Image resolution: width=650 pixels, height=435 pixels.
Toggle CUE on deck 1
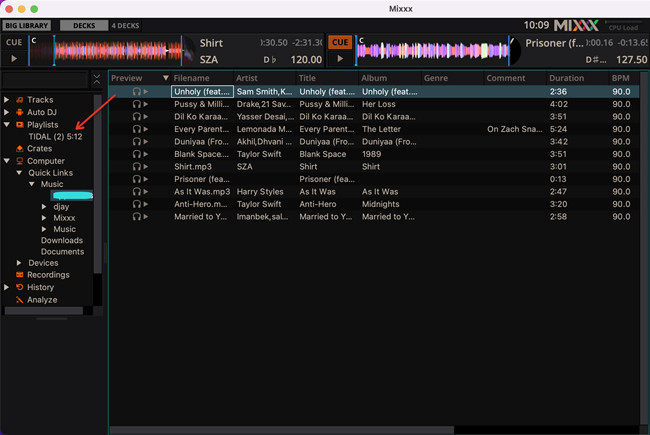pos(14,42)
